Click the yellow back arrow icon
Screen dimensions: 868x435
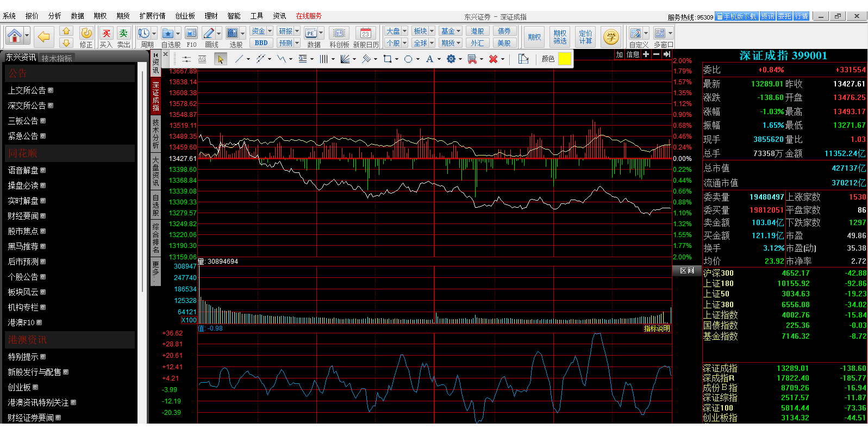pos(43,36)
